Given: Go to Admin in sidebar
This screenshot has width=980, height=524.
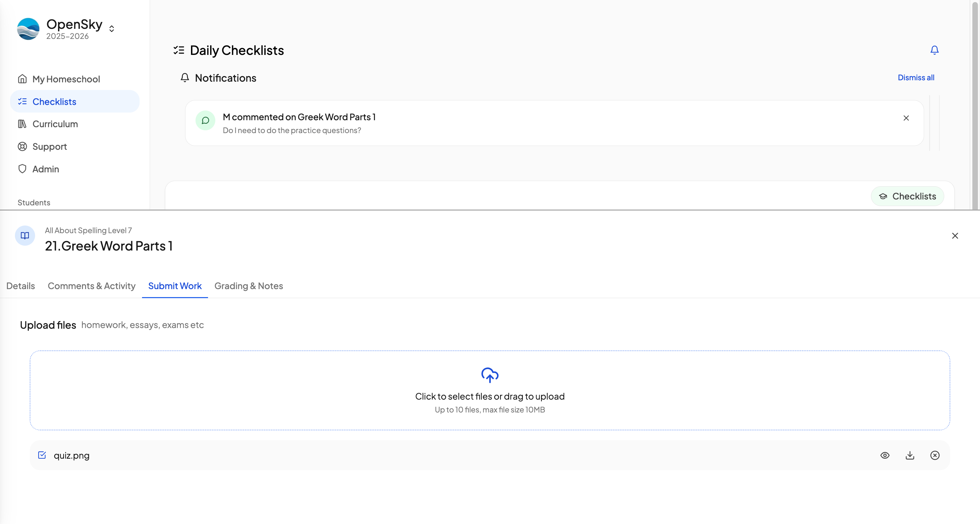Looking at the screenshot, I should click(x=45, y=169).
